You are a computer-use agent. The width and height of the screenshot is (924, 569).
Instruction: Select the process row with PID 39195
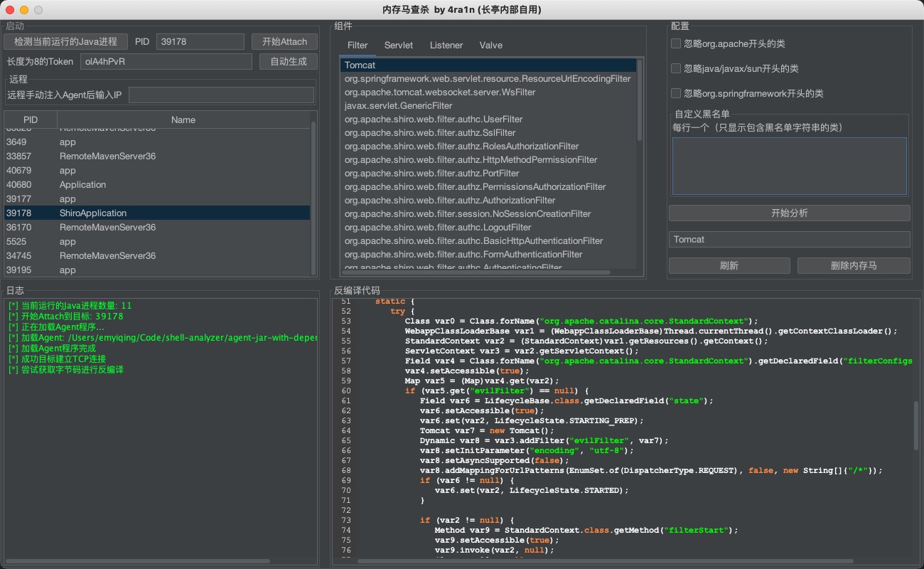pos(157,270)
